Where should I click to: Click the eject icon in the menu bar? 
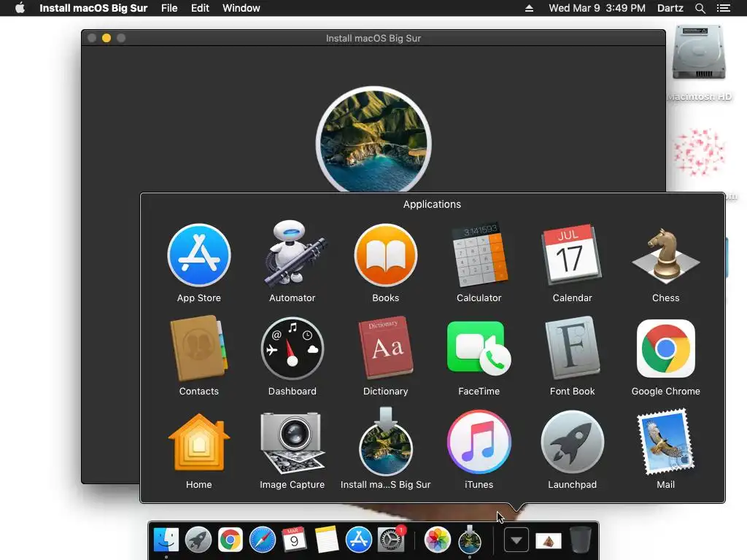coord(529,8)
